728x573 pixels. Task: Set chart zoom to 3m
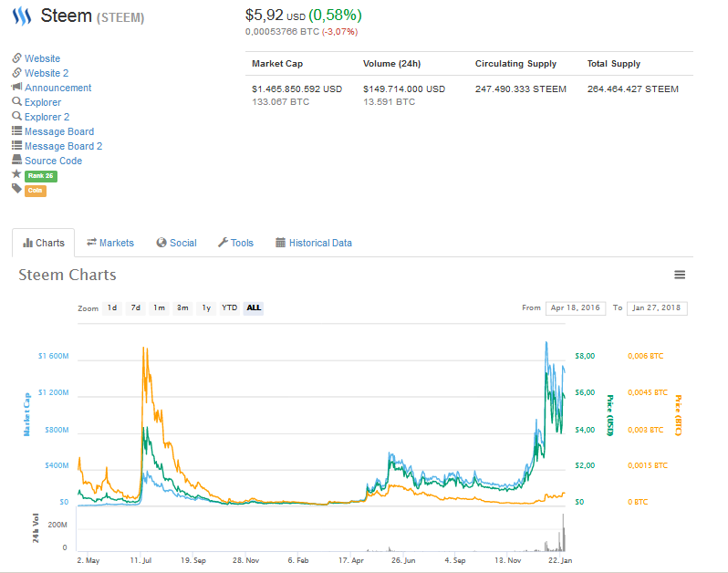click(x=182, y=307)
